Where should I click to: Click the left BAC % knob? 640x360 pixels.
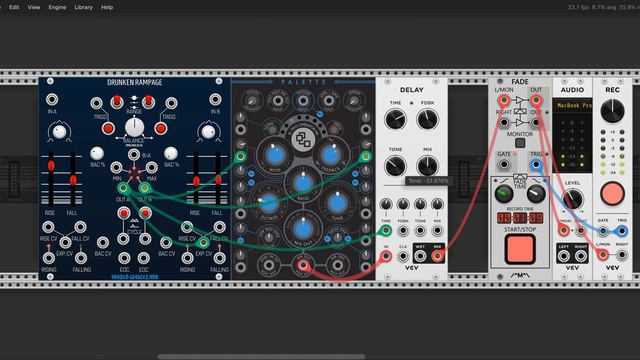tap(97, 153)
